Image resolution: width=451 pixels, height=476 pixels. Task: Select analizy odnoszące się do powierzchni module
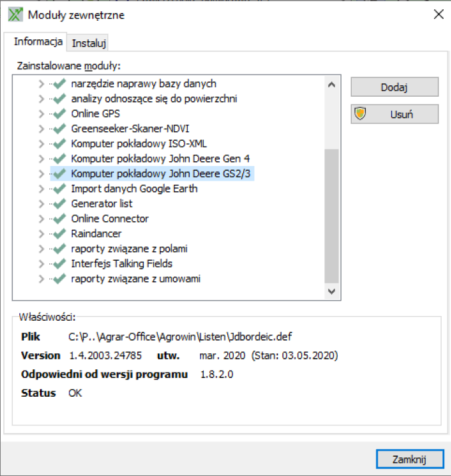point(154,99)
